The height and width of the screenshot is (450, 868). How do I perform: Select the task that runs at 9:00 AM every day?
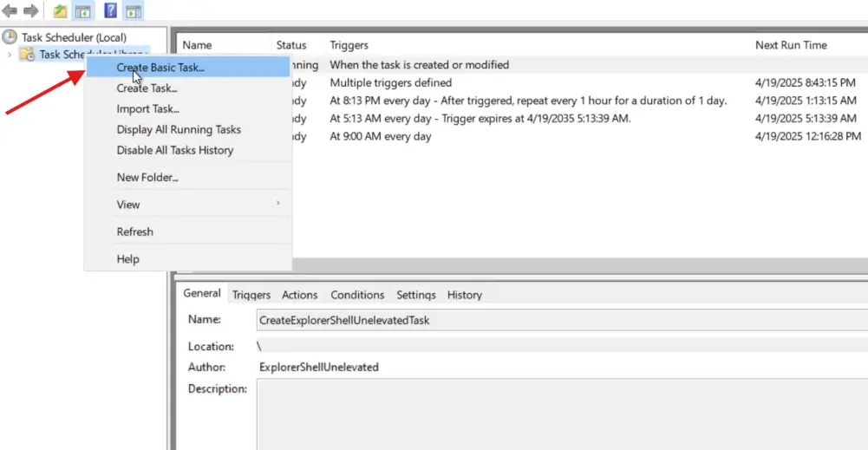click(380, 136)
